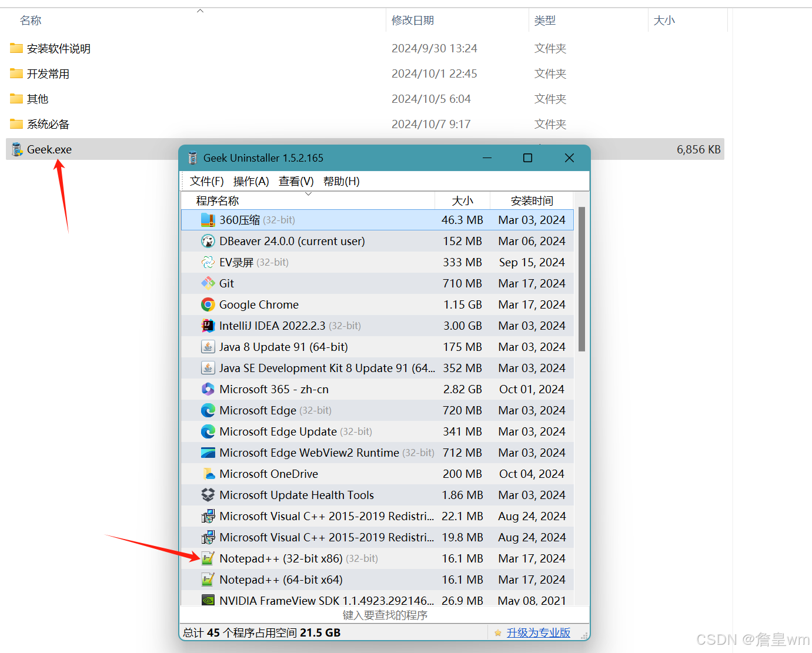812x653 pixels.
Task: Click the 其他 folder icon
Action: [16, 99]
